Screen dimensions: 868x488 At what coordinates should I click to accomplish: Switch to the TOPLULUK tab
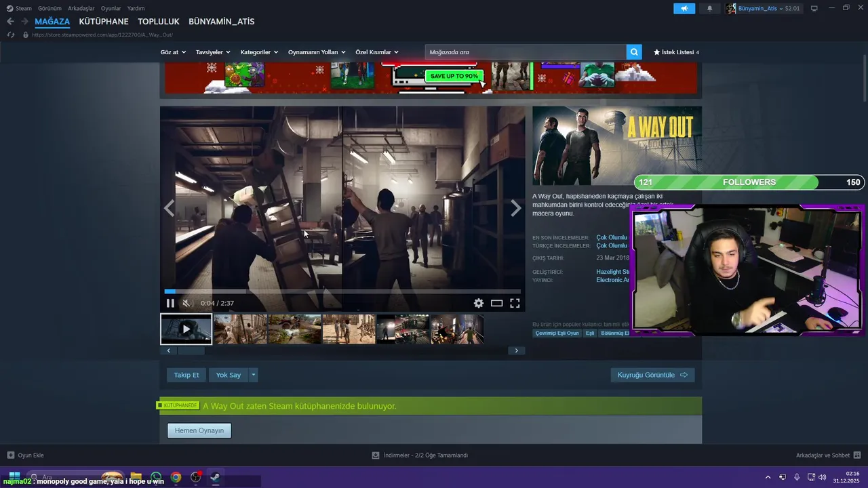tap(159, 22)
